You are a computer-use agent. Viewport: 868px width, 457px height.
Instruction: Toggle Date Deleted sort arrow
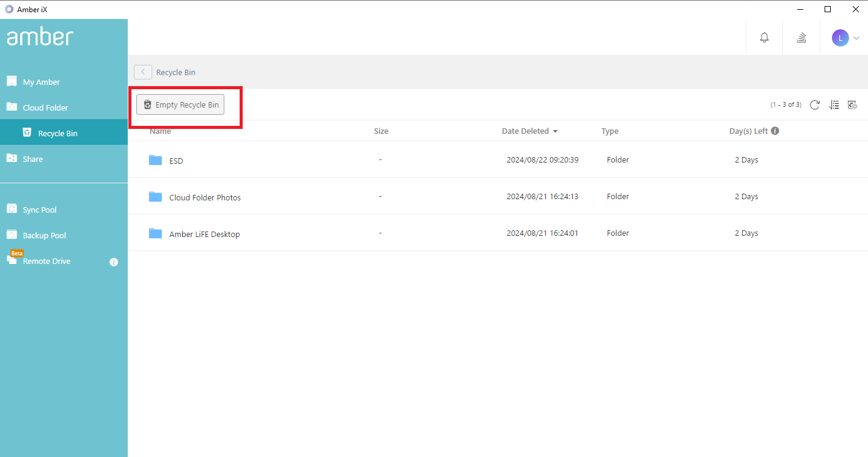(555, 131)
